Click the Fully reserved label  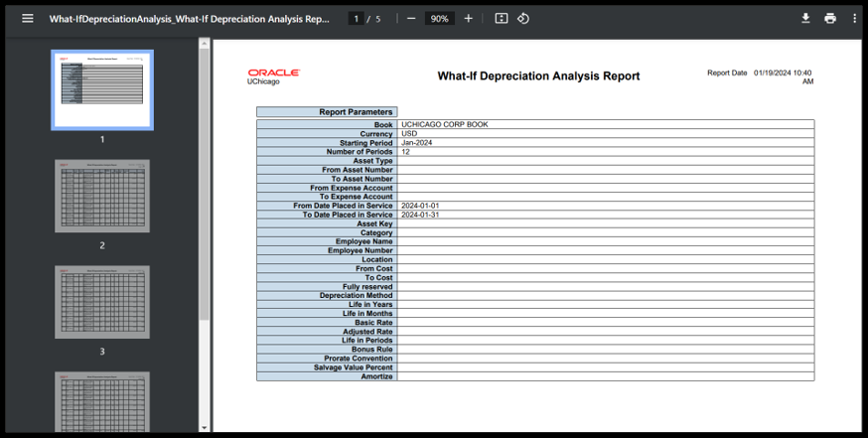point(367,286)
